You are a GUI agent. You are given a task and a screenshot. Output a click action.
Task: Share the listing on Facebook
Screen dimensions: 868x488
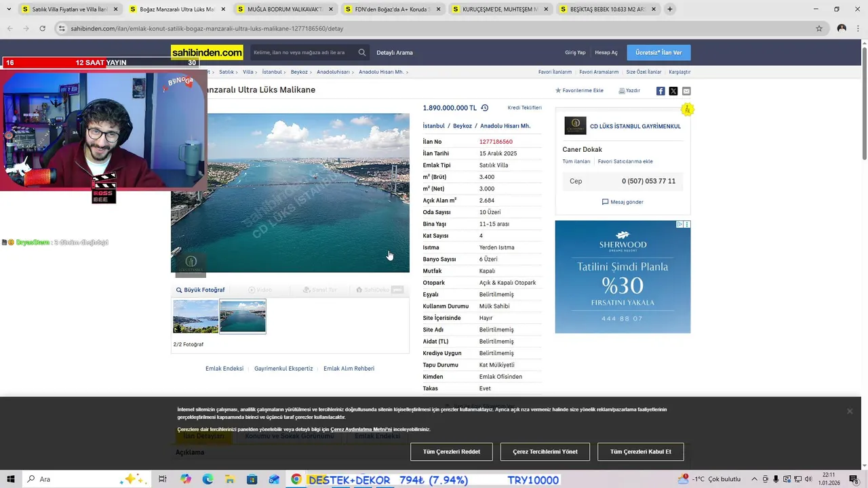pos(660,91)
